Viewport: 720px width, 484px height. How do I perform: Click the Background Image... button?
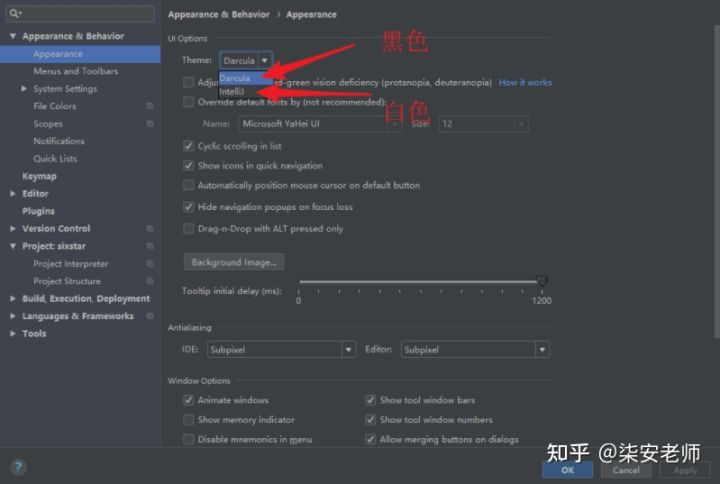(235, 262)
